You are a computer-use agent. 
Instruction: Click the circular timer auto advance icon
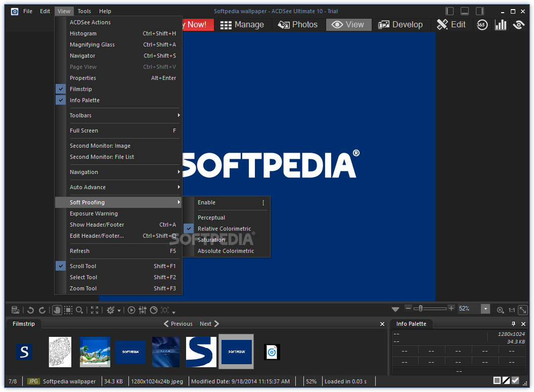click(x=154, y=310)
